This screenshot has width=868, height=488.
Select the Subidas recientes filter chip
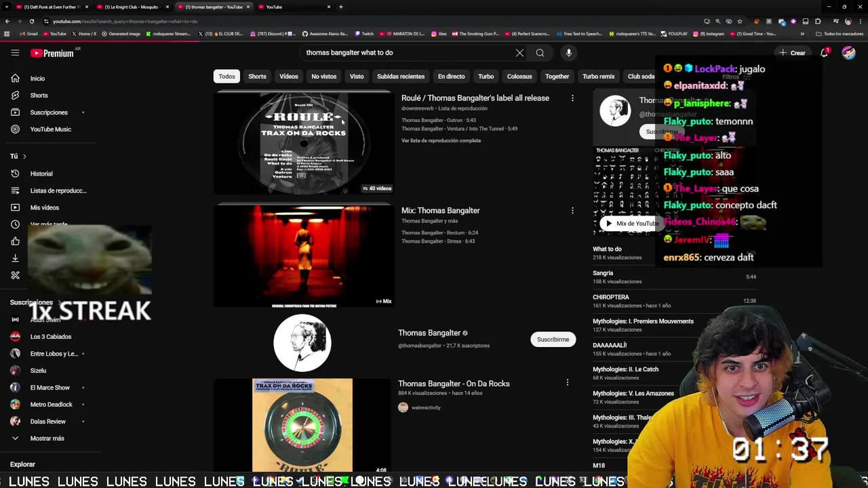point(401,77)
